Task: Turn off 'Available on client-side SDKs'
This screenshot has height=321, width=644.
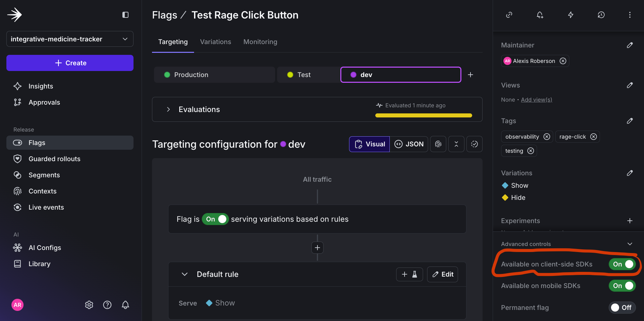Action: coord(621,264)
